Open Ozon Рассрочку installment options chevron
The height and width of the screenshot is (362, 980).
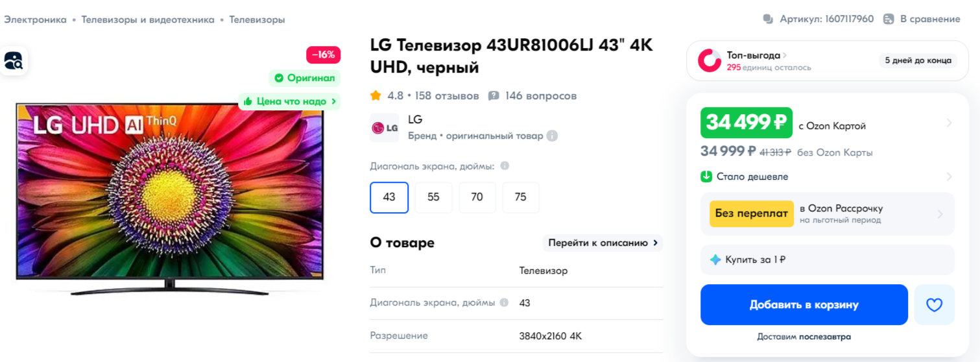pyautogui.click(x=940, y=214)
